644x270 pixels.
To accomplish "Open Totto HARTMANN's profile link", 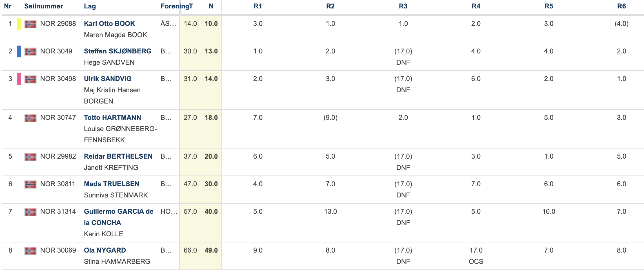I will pos(112,118).
